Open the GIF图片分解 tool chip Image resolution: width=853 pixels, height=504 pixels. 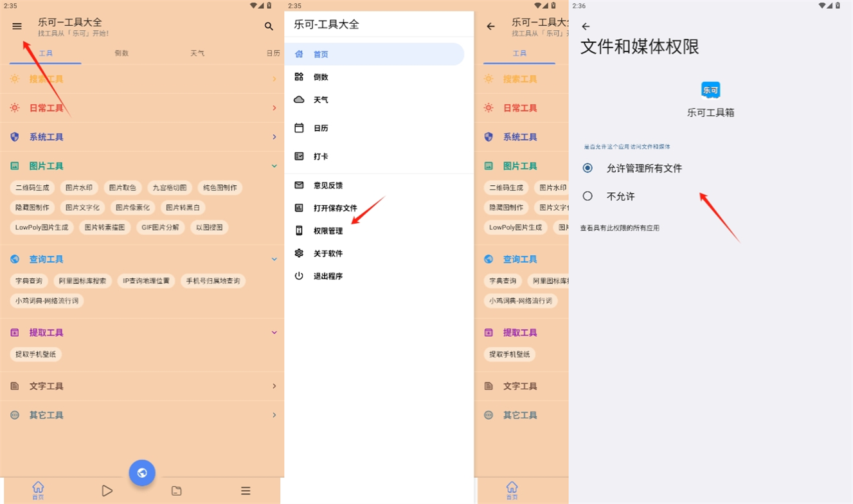pos(161,227)
